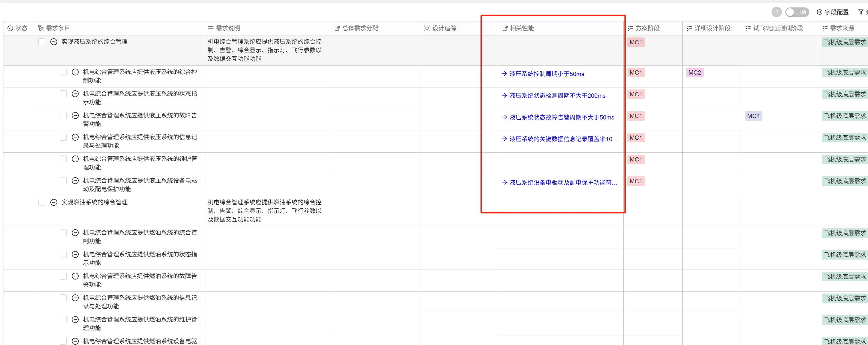The height and width of the screenshot is (345, 868).
Task: Click the list icon beside 需求来源 header
Action: click(x=825, y=28)
